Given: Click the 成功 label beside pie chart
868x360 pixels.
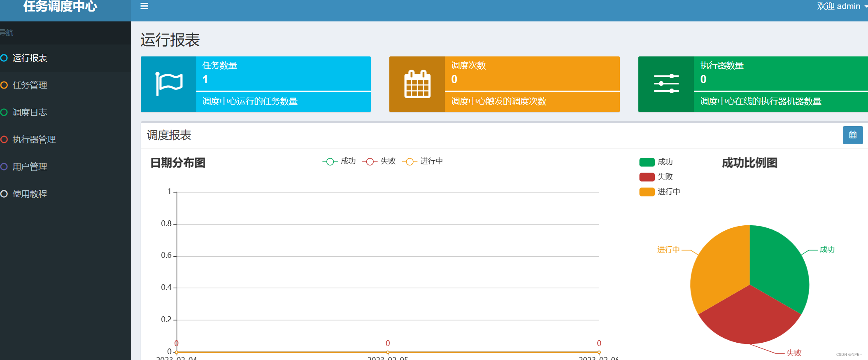Looking at the screenshot, I should pyautogui.click(x=827, y=250).
